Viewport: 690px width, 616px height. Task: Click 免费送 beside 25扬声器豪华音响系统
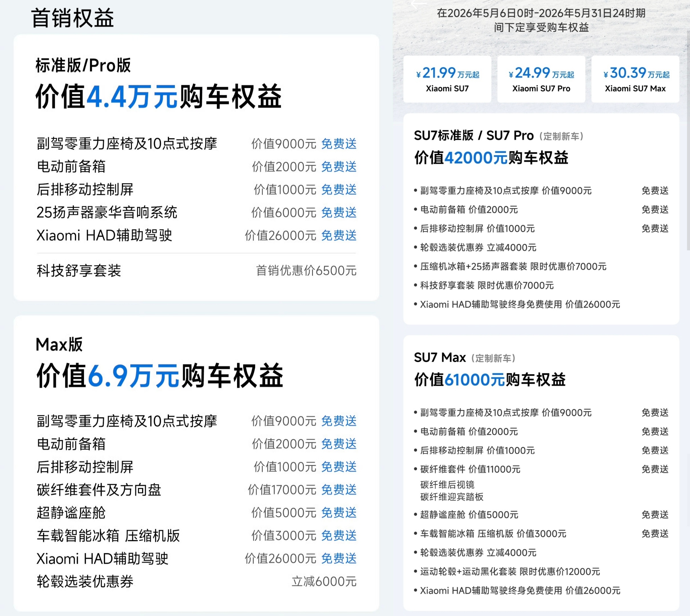coord(339,212)
